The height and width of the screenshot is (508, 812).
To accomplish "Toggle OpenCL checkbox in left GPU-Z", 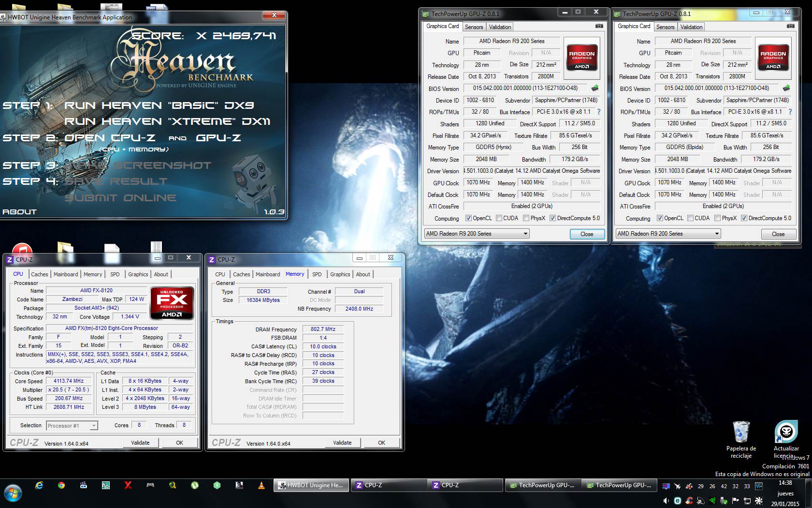I will (x=468, y=218).
